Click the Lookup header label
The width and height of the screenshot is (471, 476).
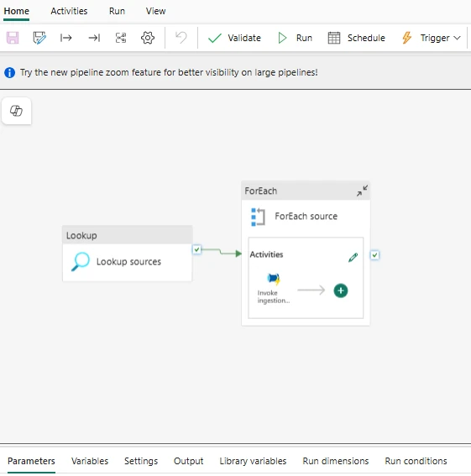point(81,236)
